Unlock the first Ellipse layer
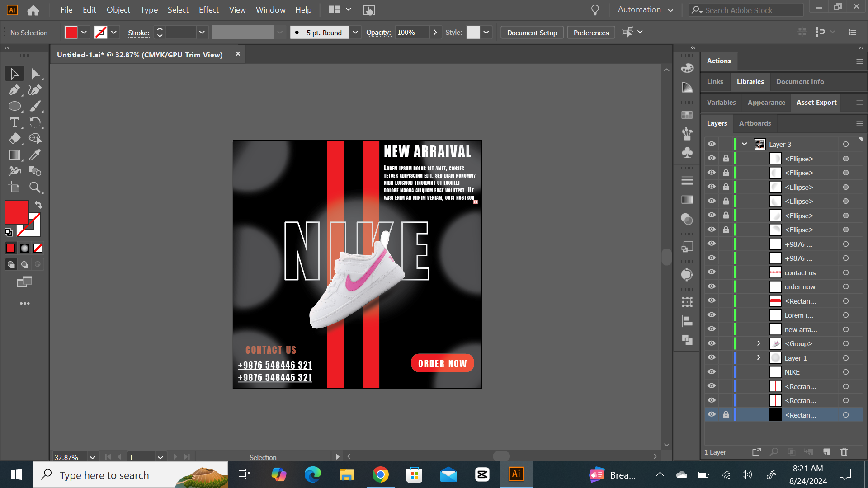 pyautogui.click(x=726, y=159)
